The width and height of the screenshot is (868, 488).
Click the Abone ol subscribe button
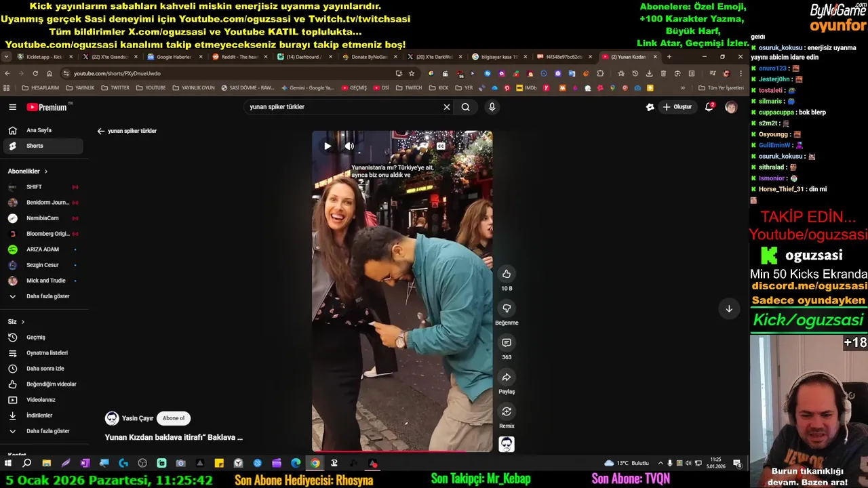(x=173, y=418)
